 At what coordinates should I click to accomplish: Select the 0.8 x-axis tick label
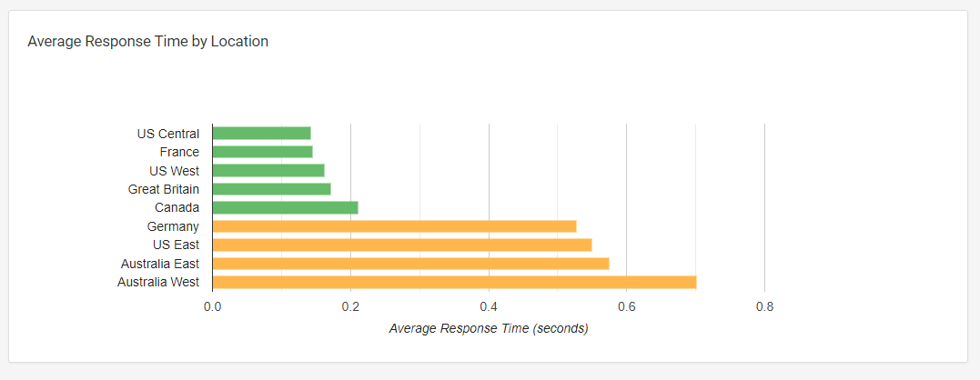764,306
